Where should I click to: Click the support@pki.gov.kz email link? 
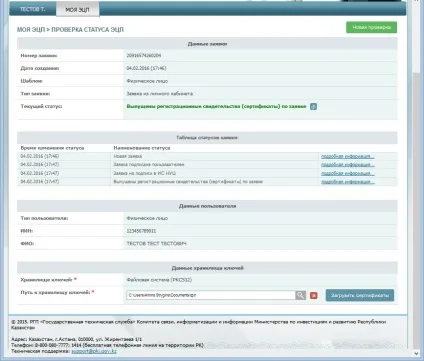(94, 351)
